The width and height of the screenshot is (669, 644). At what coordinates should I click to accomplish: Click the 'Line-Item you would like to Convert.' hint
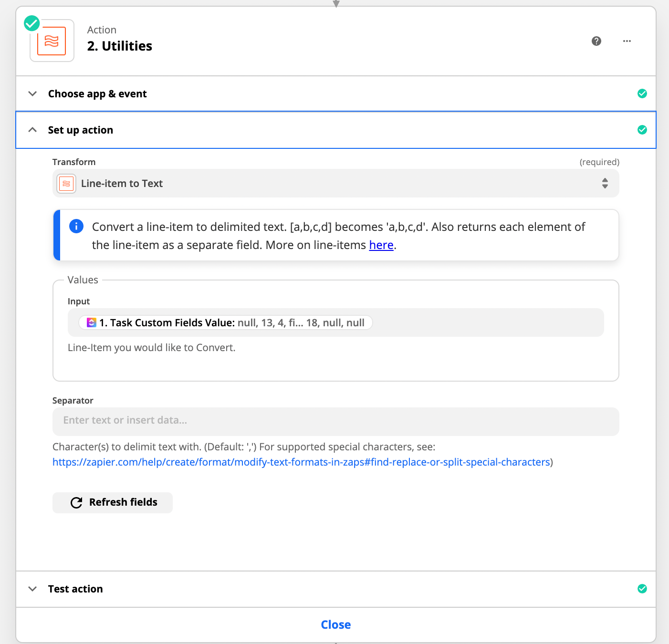(152, 348)
